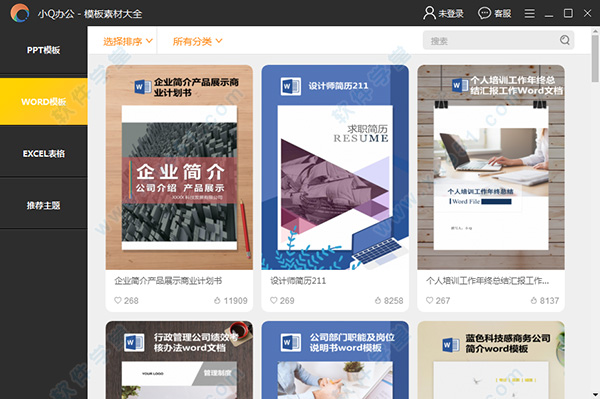Click like count 267
600x399 pixels.
(x=443, y=301)
